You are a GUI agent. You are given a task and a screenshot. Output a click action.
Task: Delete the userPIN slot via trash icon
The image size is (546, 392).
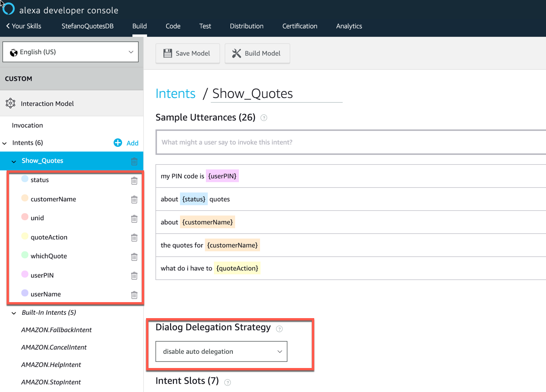click(x=134, y=276)
